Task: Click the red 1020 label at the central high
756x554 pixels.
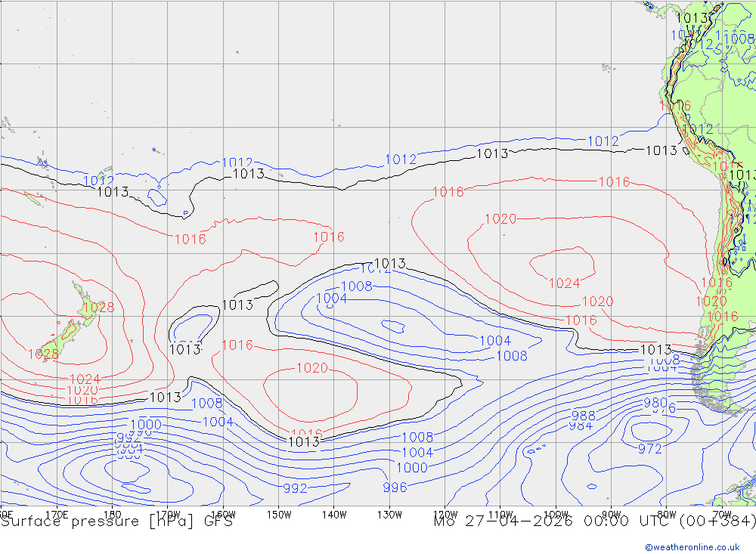Action: (312, 368)
